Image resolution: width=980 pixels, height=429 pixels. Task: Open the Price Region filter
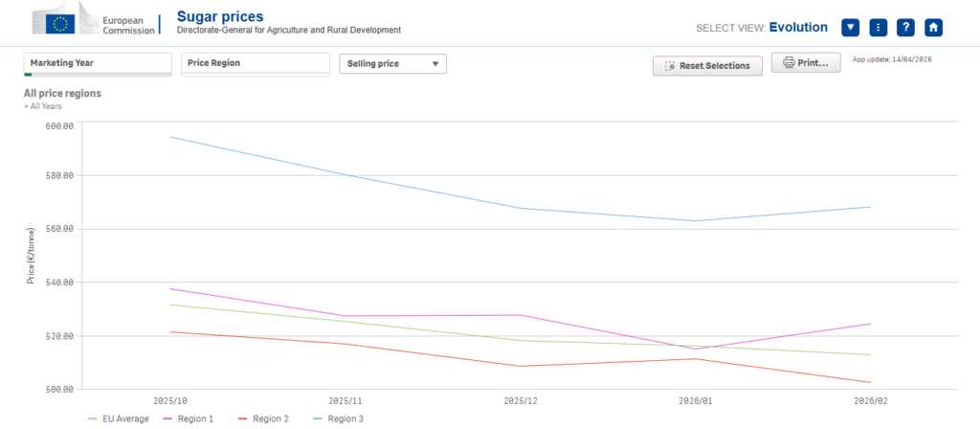pyautogui.click(x=255, y=63)
